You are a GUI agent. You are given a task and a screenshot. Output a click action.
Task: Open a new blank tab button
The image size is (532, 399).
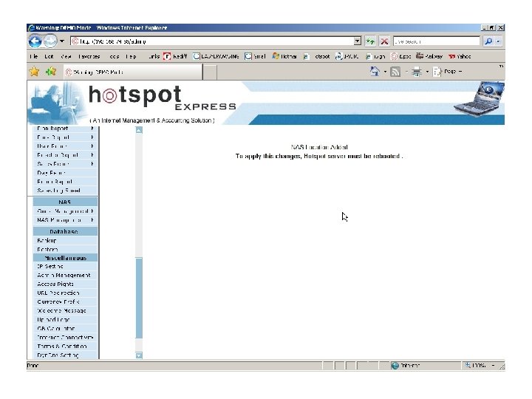point(210,72)
